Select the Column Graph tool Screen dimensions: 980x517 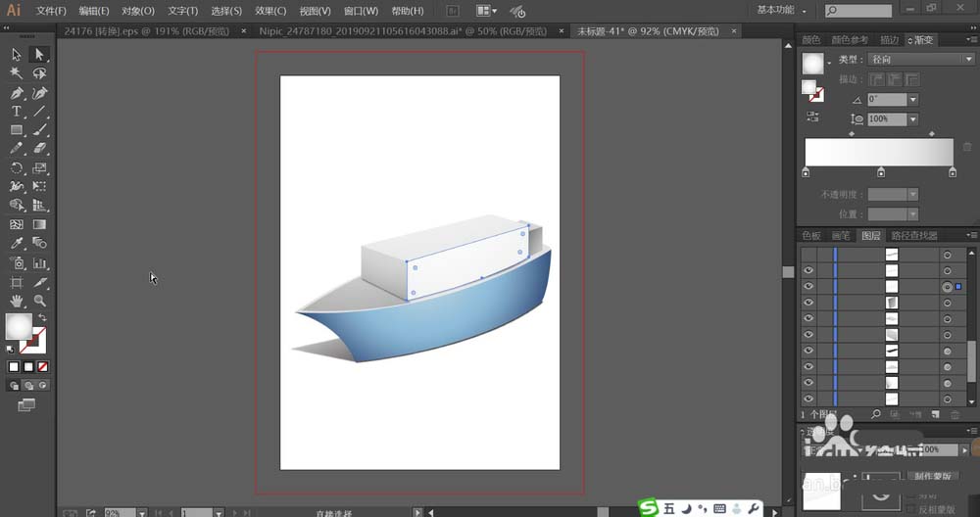pyautogui.click(x=39, y=262)
